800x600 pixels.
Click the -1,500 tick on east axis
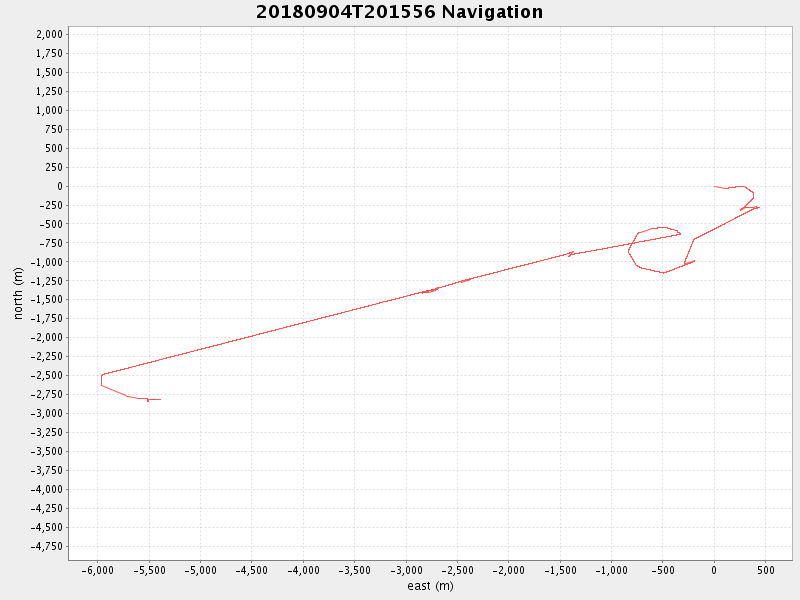pyautogui.click(x=559, y=570)
